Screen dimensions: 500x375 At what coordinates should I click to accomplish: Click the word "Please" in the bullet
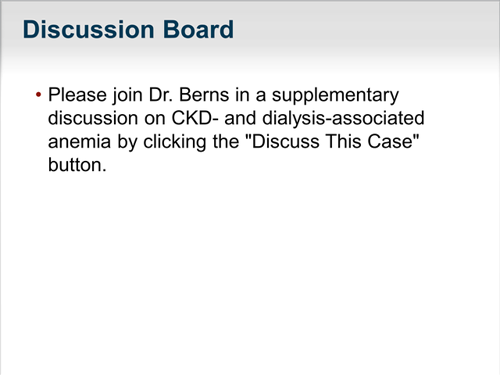77,95
